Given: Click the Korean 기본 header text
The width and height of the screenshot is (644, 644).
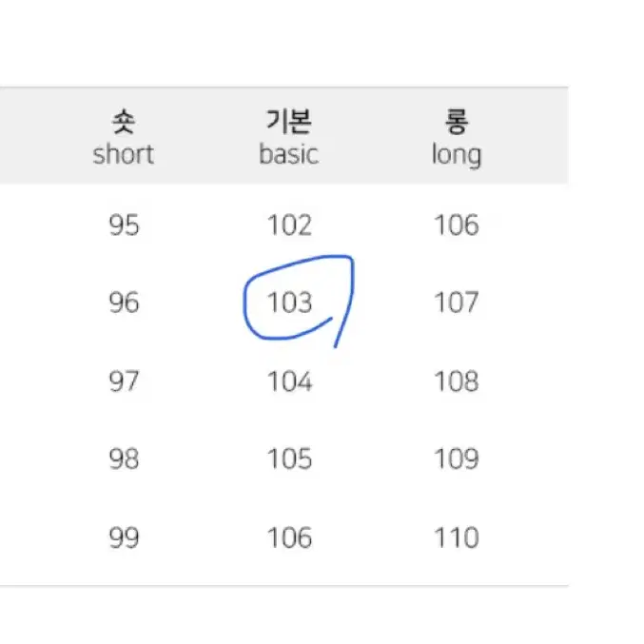Looking at the screenshot, I should pos(289,122).
